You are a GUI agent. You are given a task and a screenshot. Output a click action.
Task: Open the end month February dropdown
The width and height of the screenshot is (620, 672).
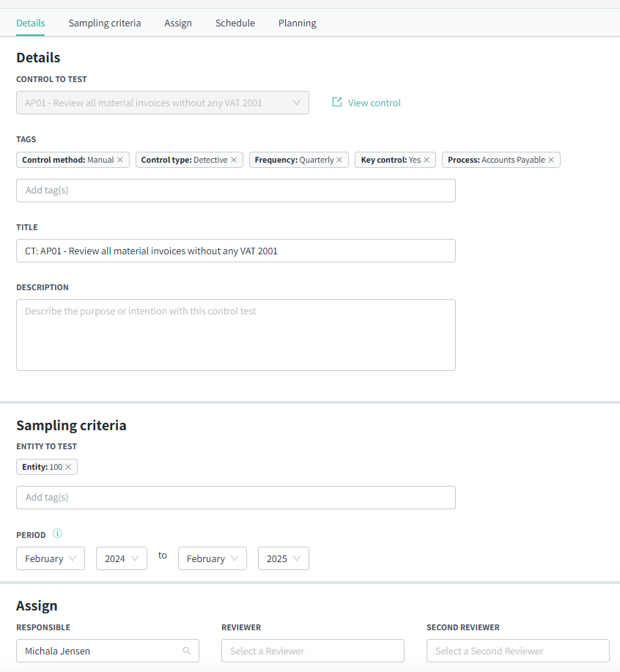tap(213, 558)
